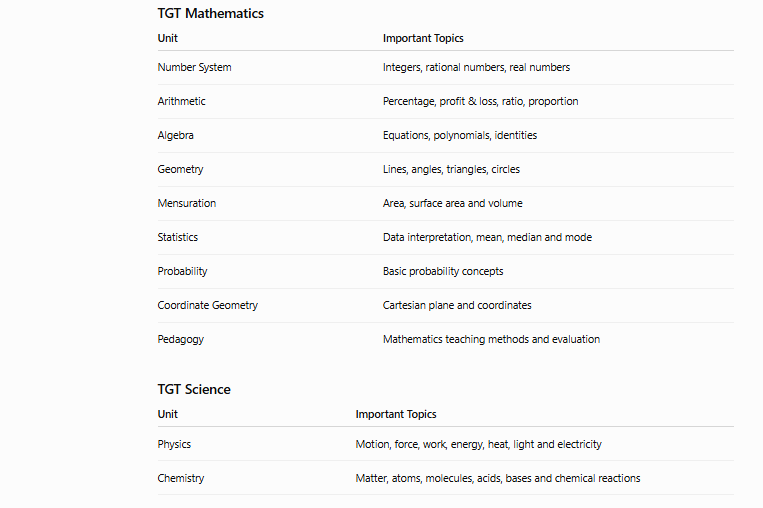Select the Probability unit cell
The height and width of the screenshot is (508, 763).
pyautogui.click(x=182, y=272)
